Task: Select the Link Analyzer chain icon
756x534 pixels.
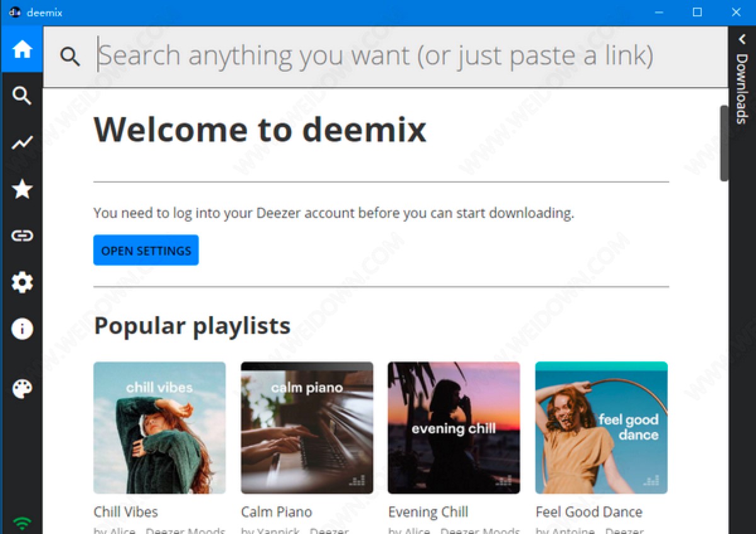Action: click(x=22, y=236)
